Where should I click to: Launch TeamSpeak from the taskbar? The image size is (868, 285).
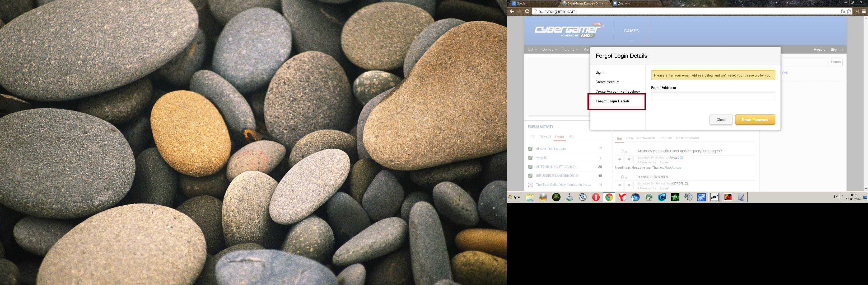[x=688, y=197]
